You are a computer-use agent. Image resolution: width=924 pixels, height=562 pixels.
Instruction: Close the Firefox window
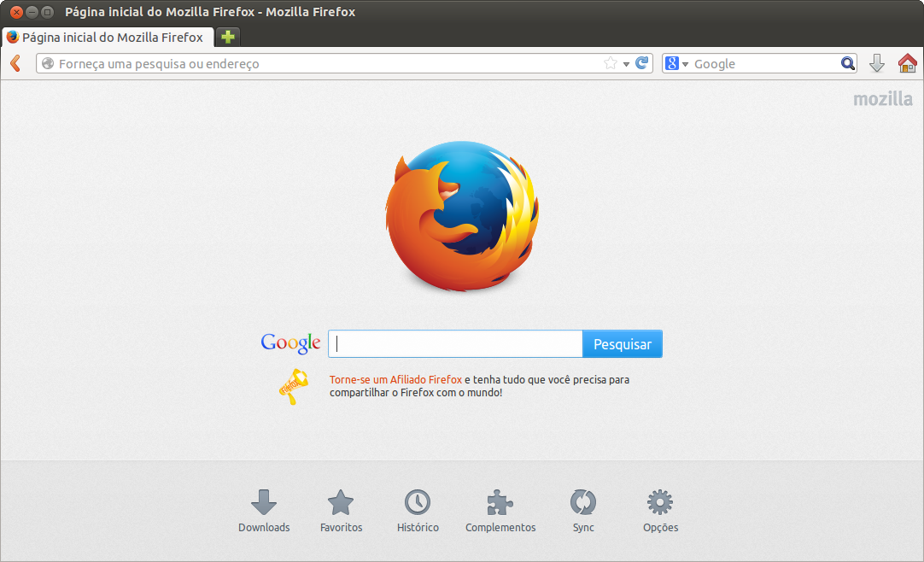tap(16, 12)
